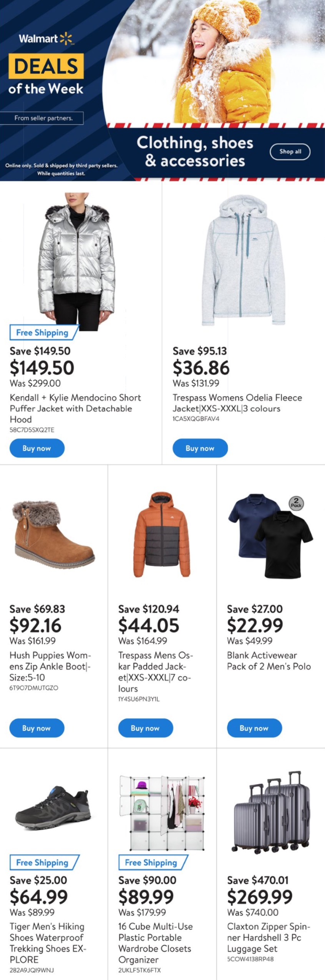Click the Shop all button
This screenshot has width=325, height=980.
(290, 152)
